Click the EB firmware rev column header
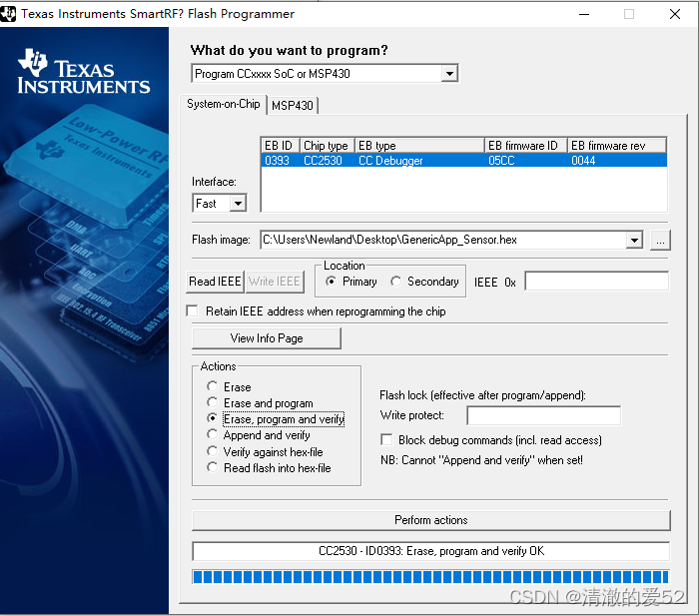 pyautogui.click(x=617, y=146)
